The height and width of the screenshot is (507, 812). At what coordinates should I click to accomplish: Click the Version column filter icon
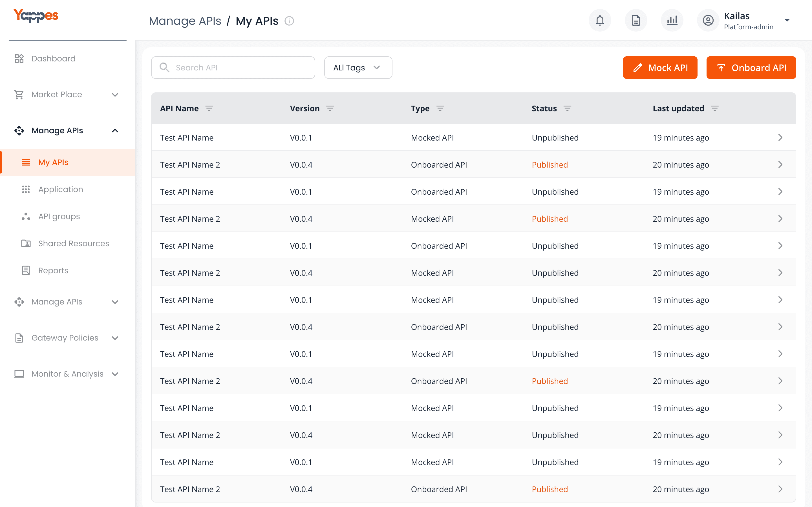[x=330, y=108]
